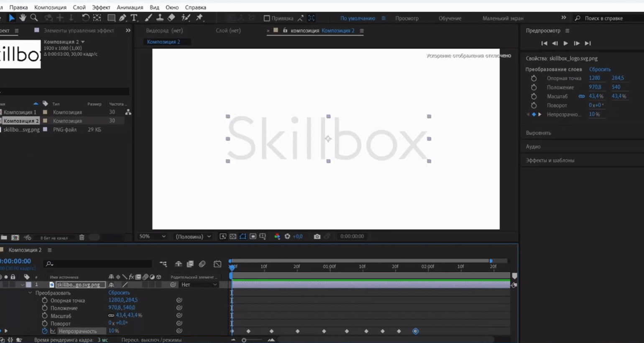This screenshot has height=343, width=644.
Task: Expand the overflow workspaces chevron
Action: point(564,18)
